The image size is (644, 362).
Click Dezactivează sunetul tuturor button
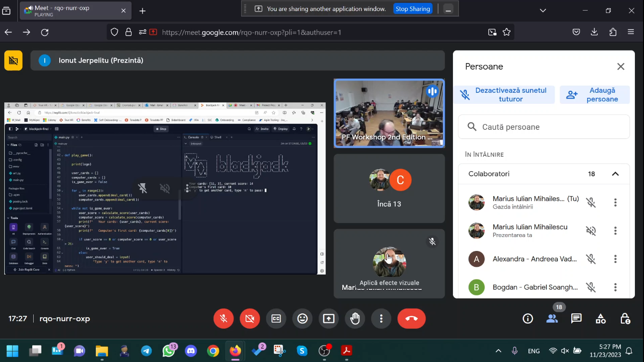click(x=504, y=95)
